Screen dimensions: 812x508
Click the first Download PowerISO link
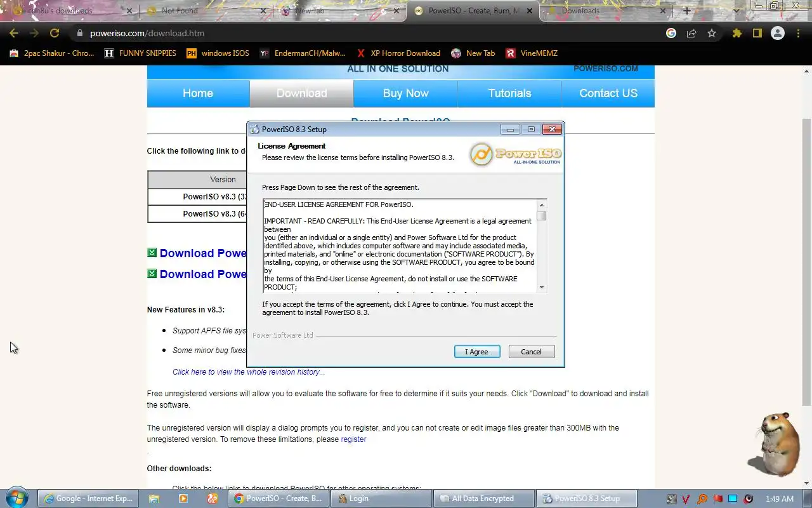pos(203,253)
